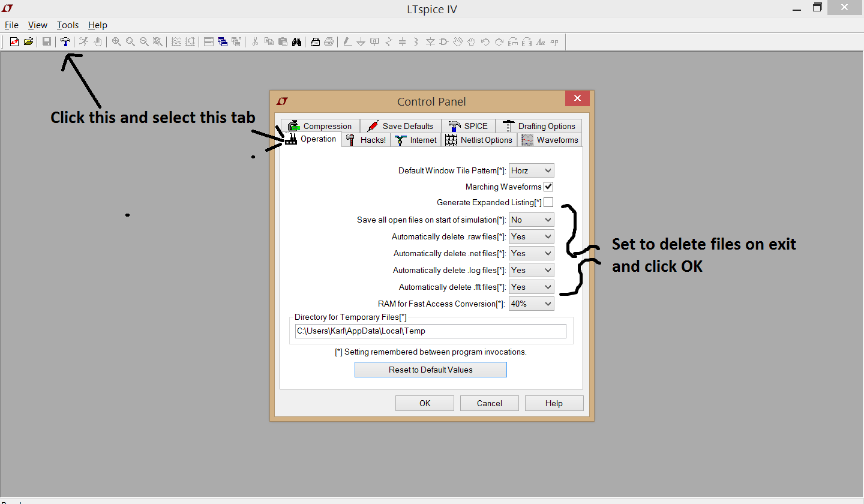This screenshot has height=504, width=864.
Task: Open the Automatically delete .raw files dropdown
Action: pos(531,236)
